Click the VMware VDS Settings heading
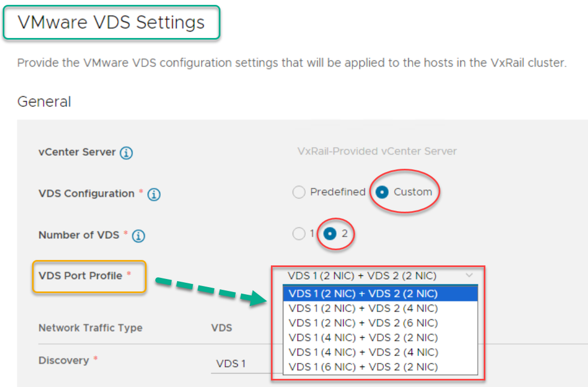This screenshot has height=387, width=588. click(x=111, y=22)
